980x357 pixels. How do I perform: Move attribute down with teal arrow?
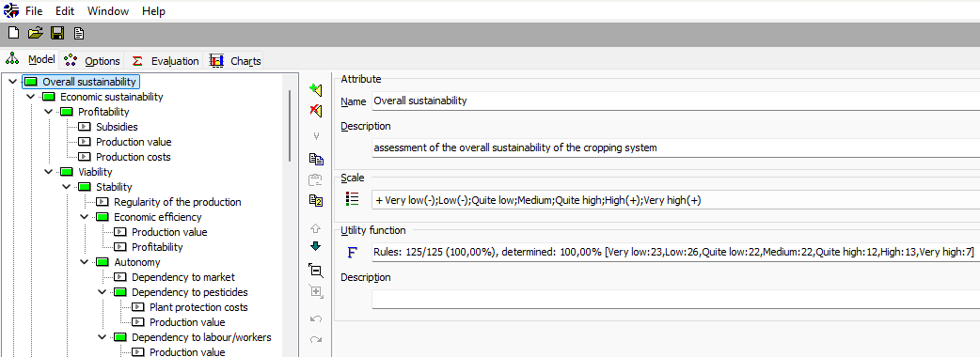[316, 246]
